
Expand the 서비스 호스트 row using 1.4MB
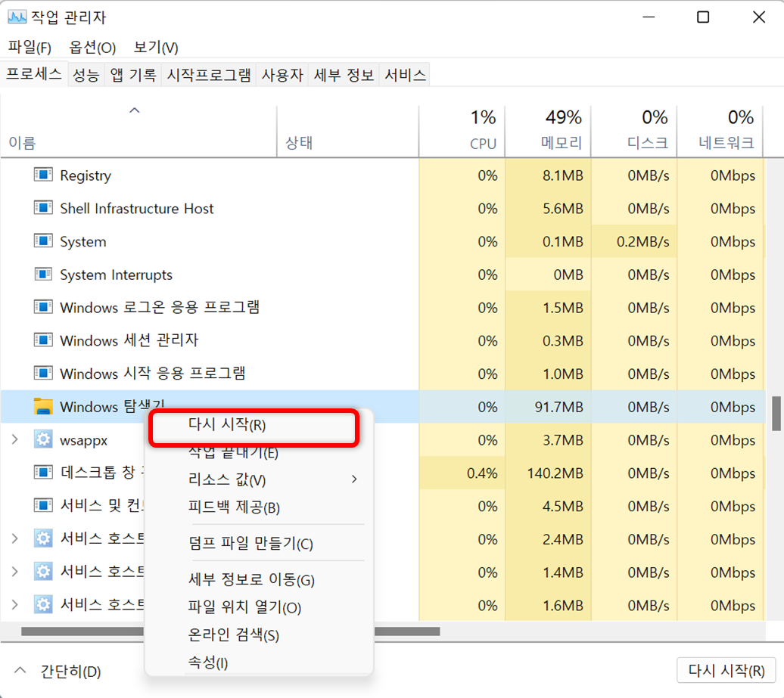15,572
